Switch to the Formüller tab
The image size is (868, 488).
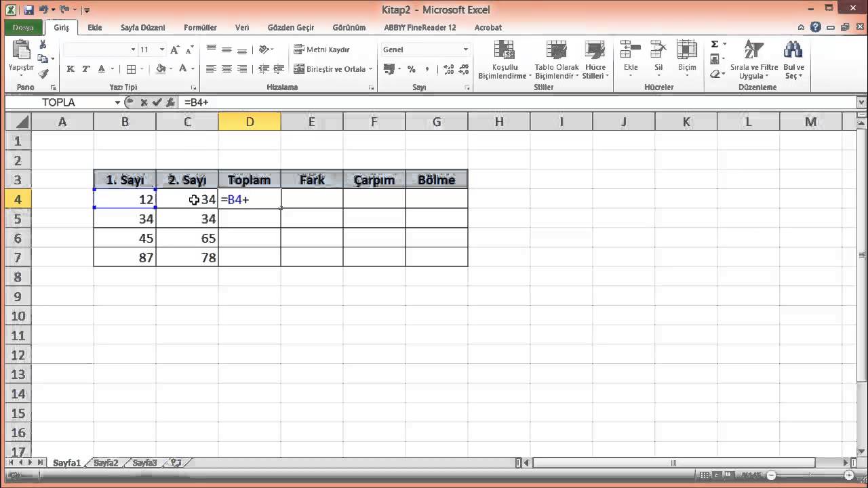[200, 27]
